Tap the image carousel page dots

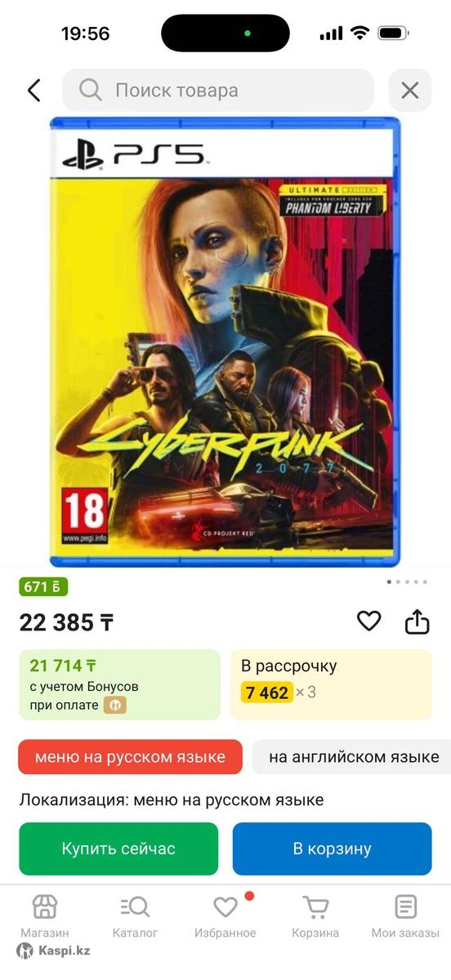tap(406, 582)
